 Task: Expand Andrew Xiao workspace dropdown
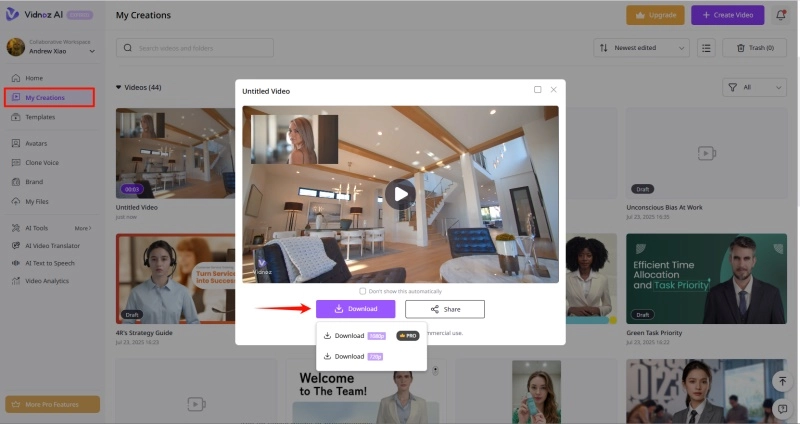click(92, 51)
